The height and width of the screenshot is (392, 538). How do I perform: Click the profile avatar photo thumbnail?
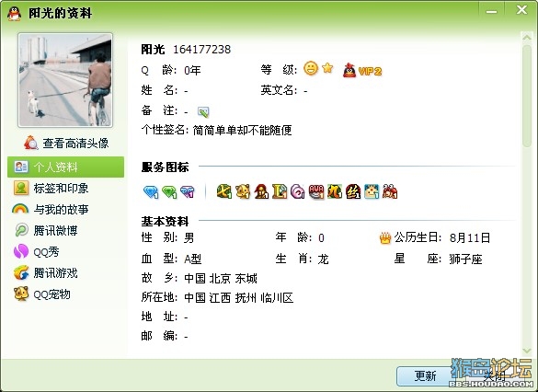(65, 80)
